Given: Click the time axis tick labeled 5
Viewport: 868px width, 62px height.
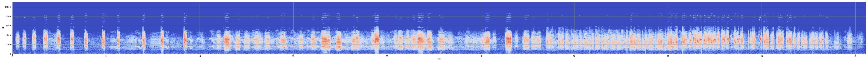Looking at the screenshot, I should [106, 56].
